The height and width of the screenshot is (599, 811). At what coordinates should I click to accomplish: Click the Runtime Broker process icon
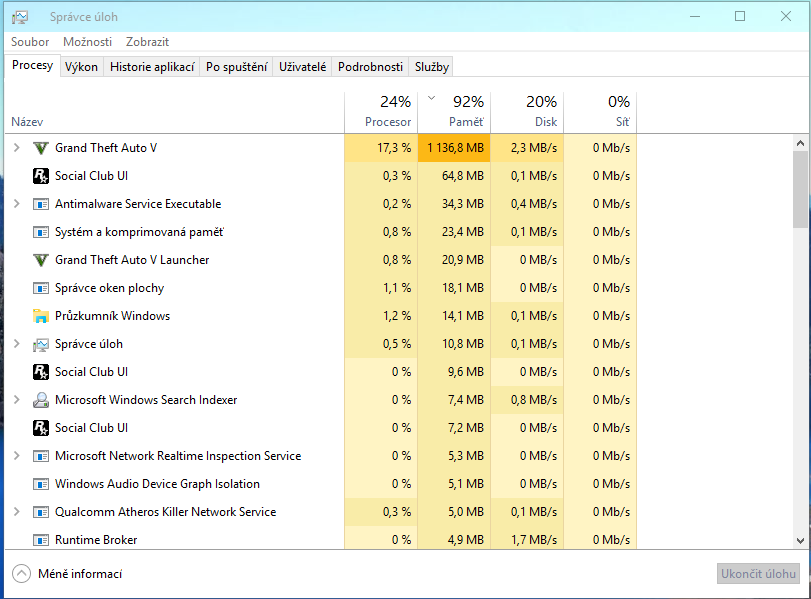pos(41,540)
